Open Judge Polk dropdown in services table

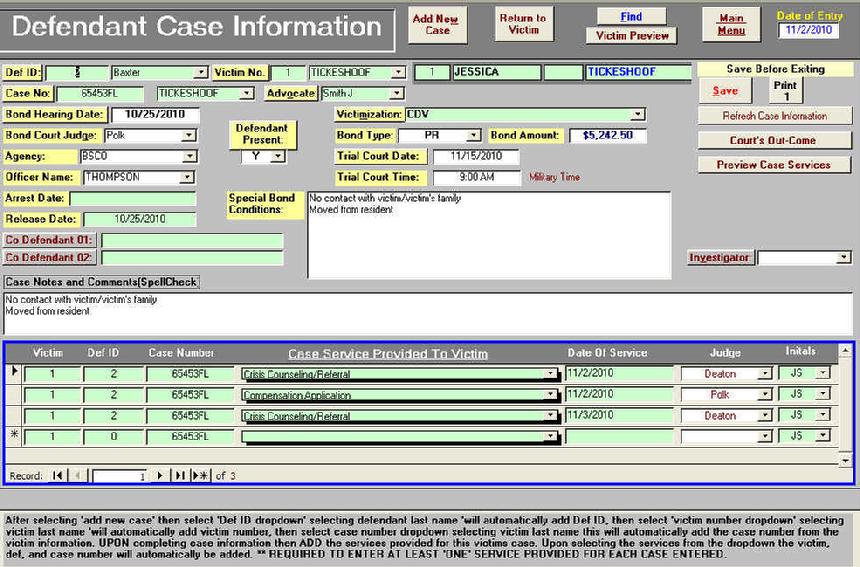(x=765, y=394)
